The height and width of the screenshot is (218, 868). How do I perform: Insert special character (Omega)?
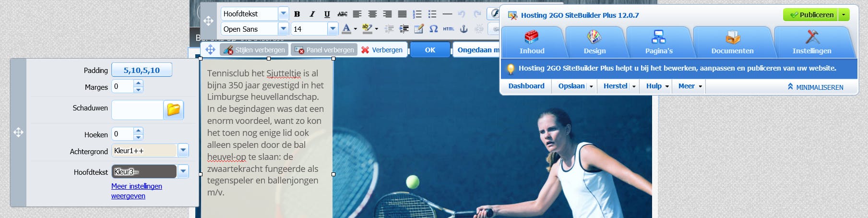click(x=433, y=29)
